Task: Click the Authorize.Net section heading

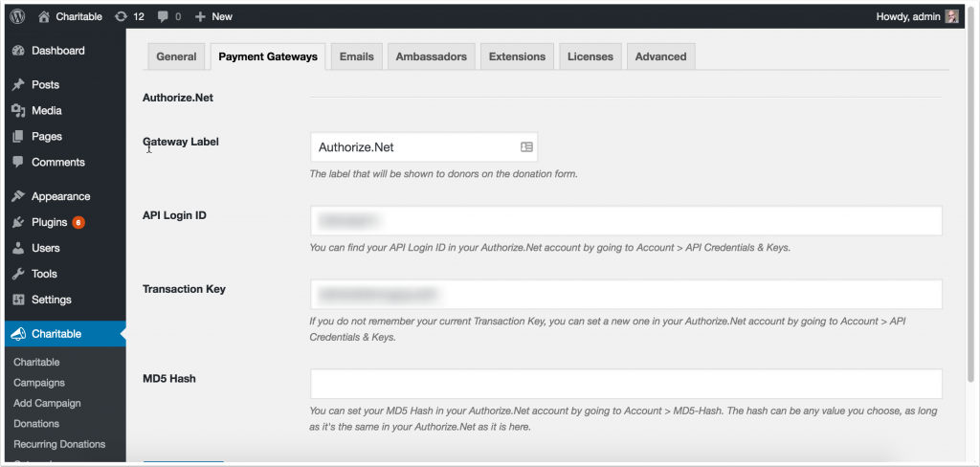Action: click(177, 98)
